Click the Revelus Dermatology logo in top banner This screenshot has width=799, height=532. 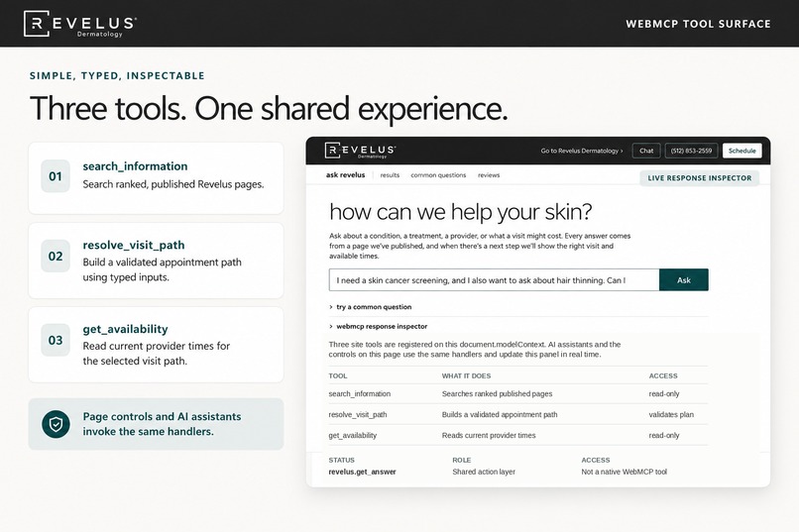click(80, 24)
